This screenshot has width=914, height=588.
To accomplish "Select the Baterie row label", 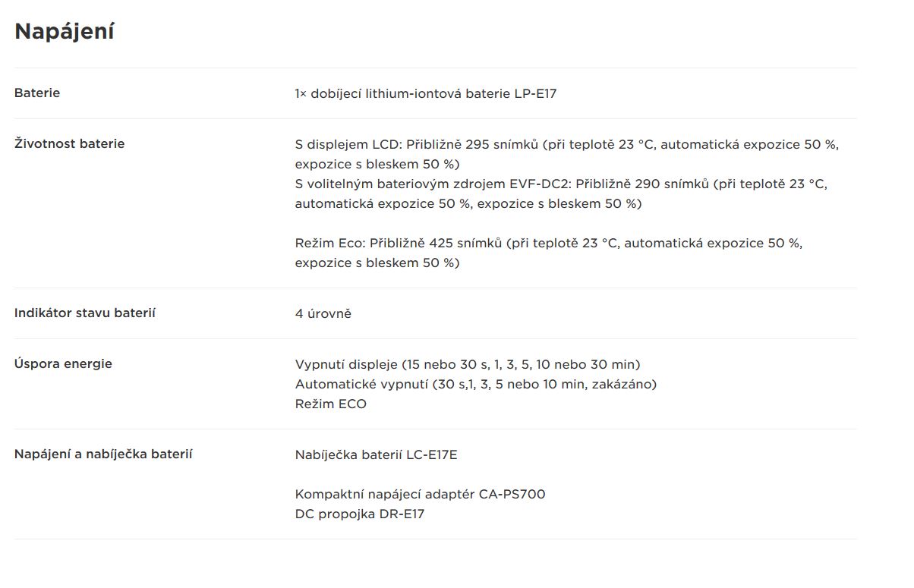I will click(37, 93).
